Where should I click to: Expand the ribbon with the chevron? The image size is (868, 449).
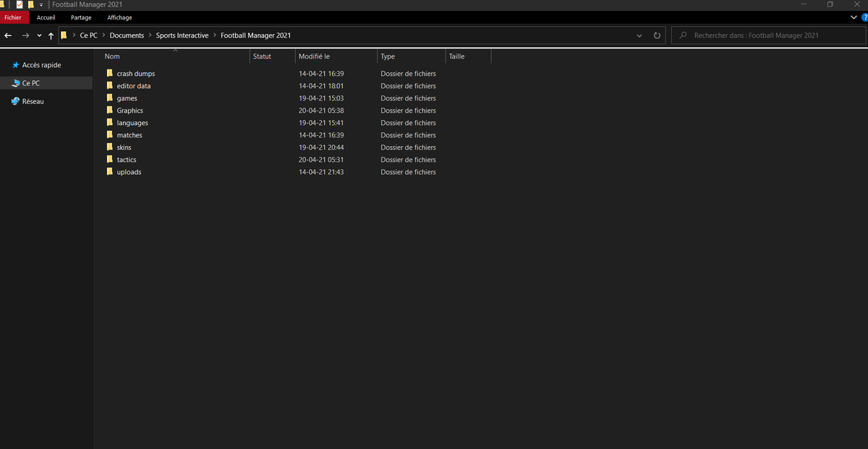[x=853, y=17]
